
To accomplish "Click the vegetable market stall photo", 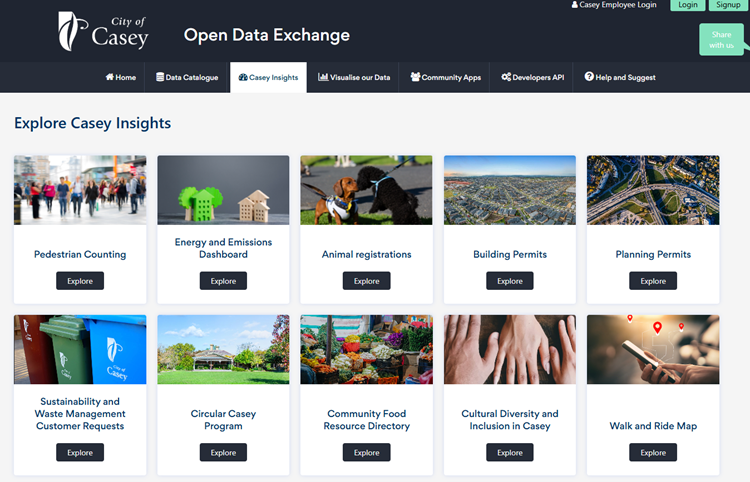I will [366, 350].
